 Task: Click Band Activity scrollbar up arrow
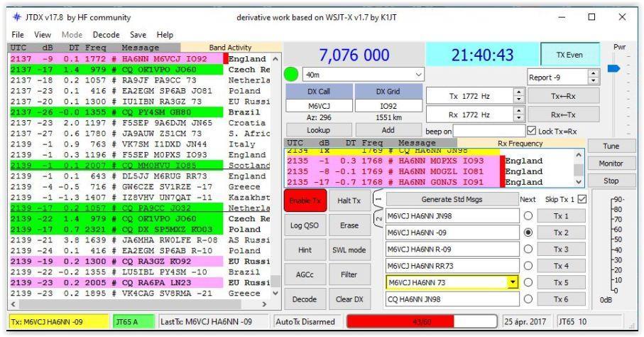(x=275, y=59)
